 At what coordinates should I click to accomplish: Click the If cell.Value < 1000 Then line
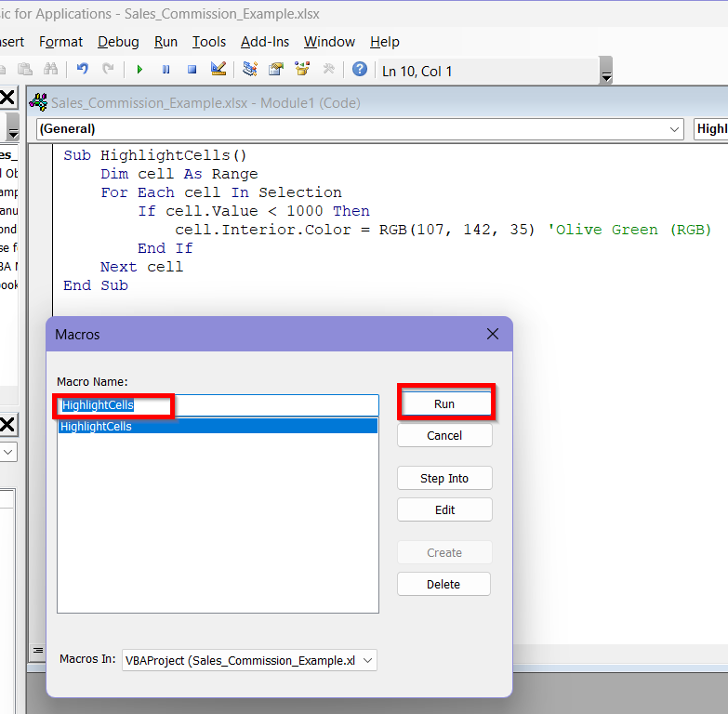(x=254, y=211)
